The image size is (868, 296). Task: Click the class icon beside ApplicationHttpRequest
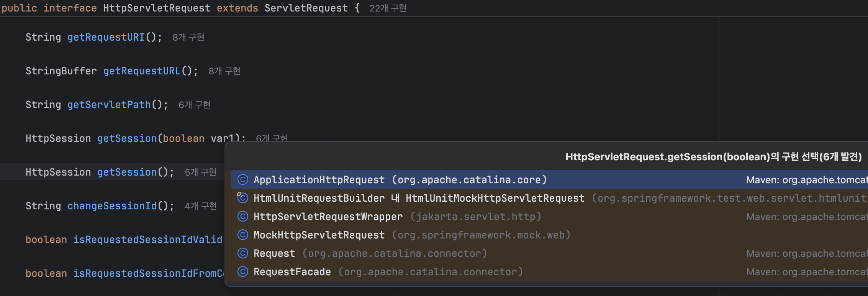click(x=243, y=179)
